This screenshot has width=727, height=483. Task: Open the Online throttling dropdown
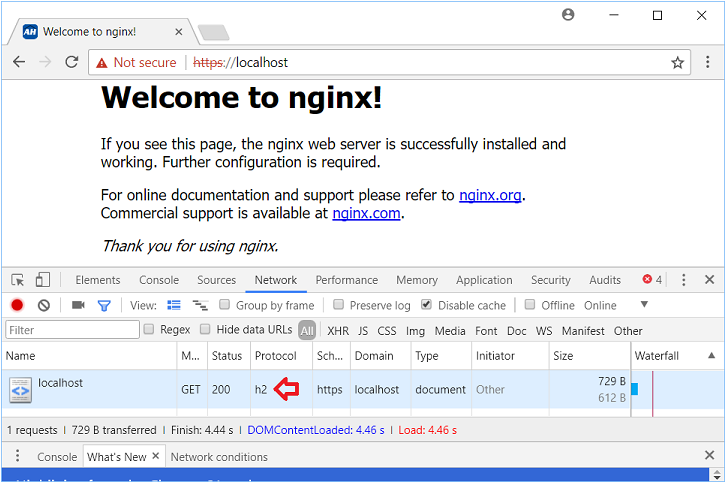pos(644,305)
